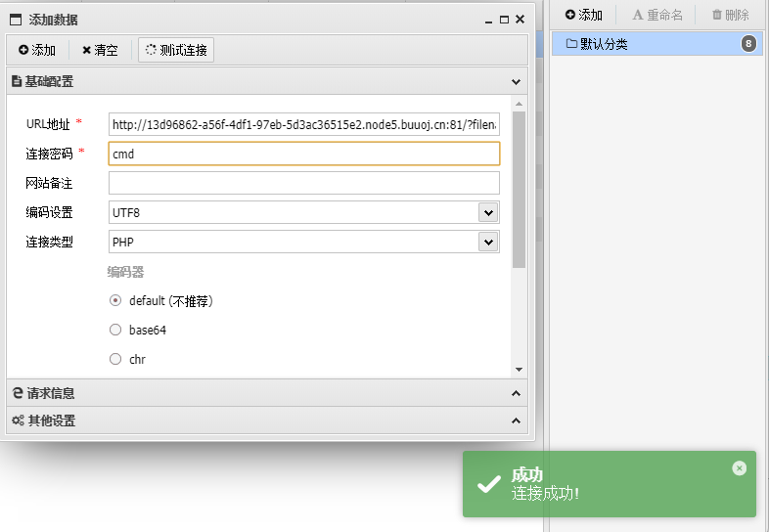Click the 网站备注 input field
Viewport: 769px width, 532px height.
tap(303, 183)
